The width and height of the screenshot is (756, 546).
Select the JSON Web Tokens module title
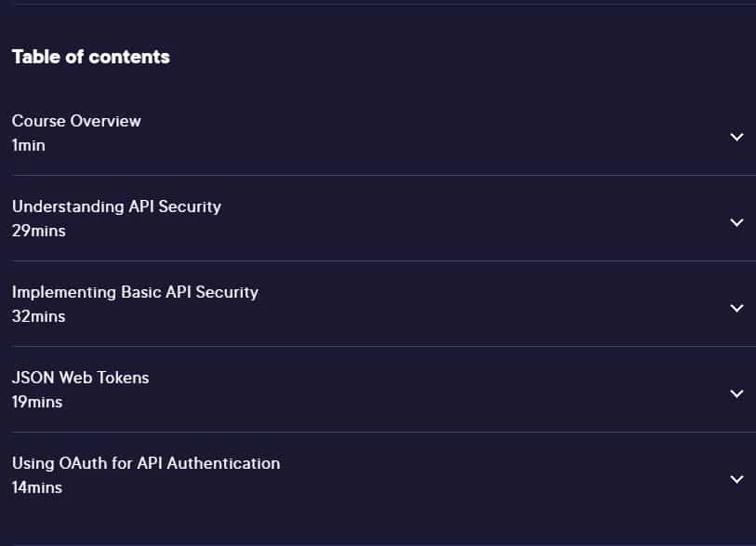(81, 378)
